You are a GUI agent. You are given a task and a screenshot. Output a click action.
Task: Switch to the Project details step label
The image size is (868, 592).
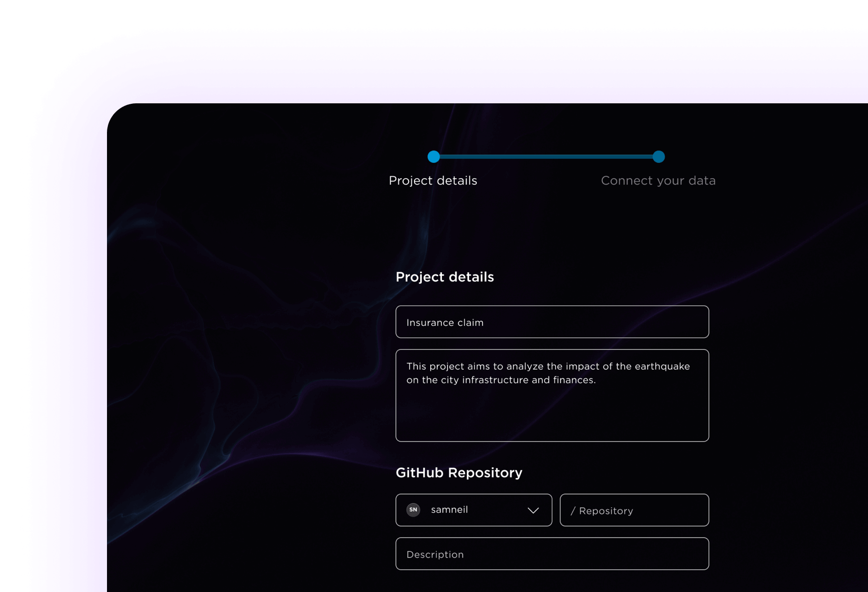coord(433,181)
